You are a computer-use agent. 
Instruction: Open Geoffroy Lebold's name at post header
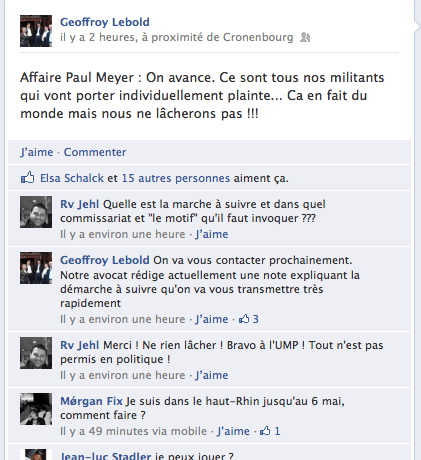[105, 22]
